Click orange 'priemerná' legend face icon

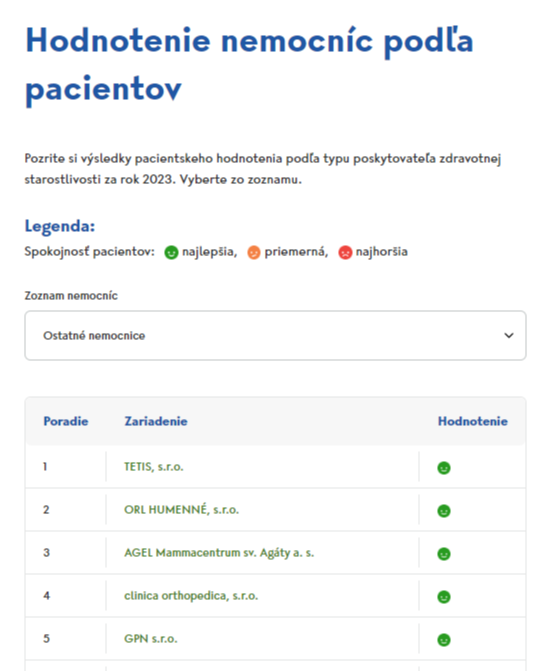254,252
